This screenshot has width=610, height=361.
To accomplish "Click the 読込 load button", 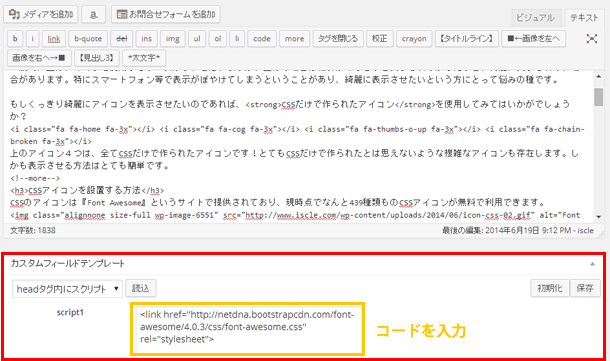I will point(141,288).
